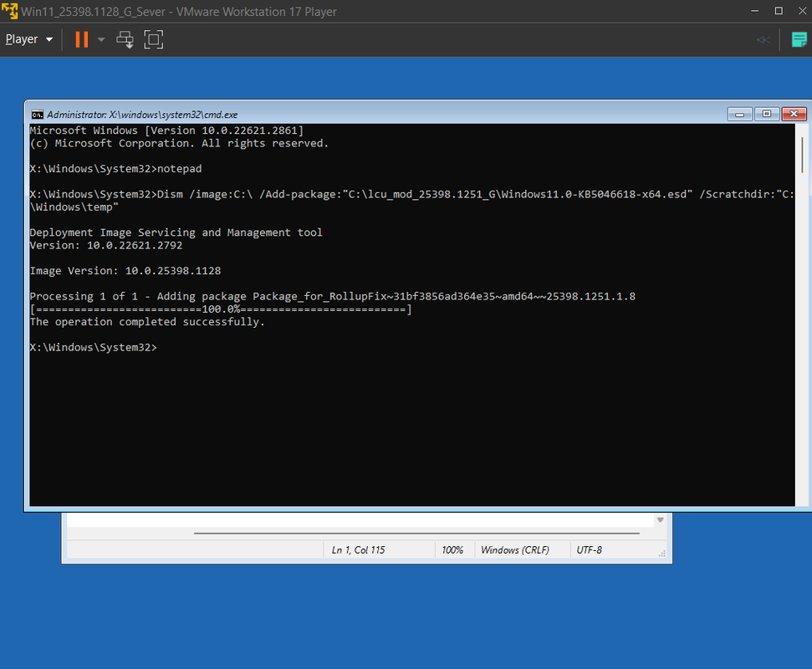This screenshot has height=669, width=812.
Task: Click the VMware Workstation Player app icon
Action: click(9, 11)
